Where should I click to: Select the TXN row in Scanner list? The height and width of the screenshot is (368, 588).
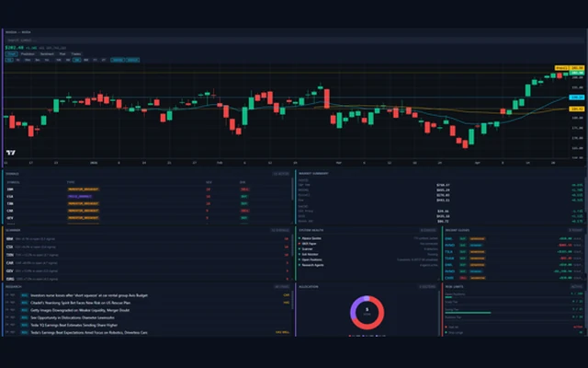(x=148, y=255)
